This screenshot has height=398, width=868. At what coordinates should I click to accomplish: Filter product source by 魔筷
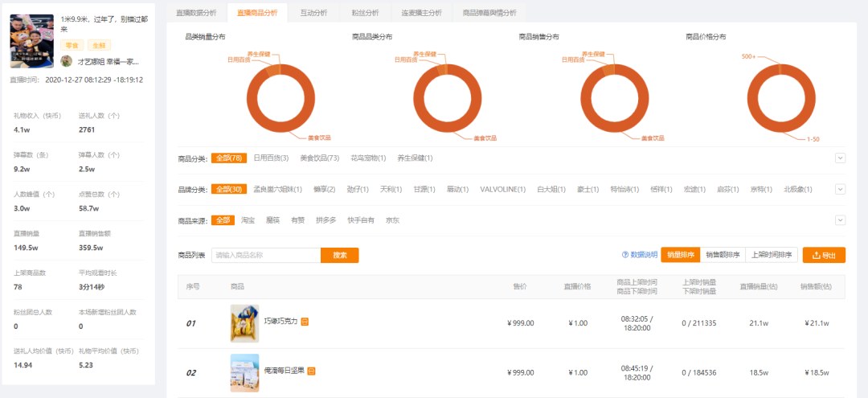(273, 220)
